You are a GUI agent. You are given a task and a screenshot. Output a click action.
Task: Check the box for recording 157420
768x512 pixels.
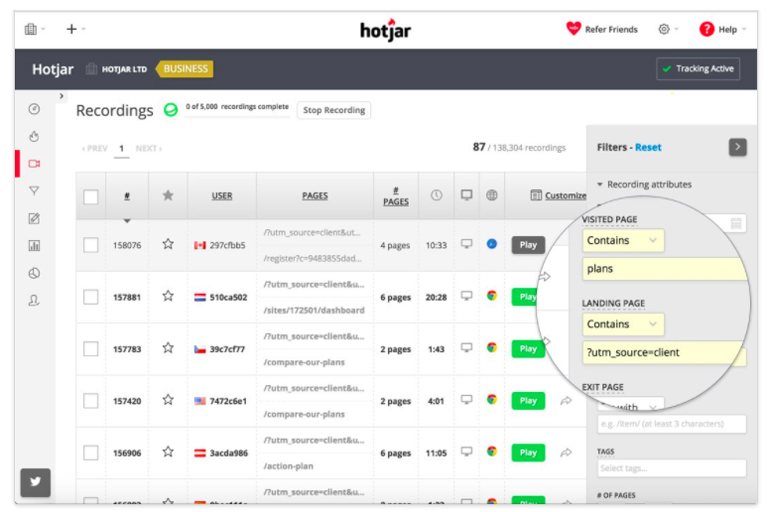pos(91,401)
